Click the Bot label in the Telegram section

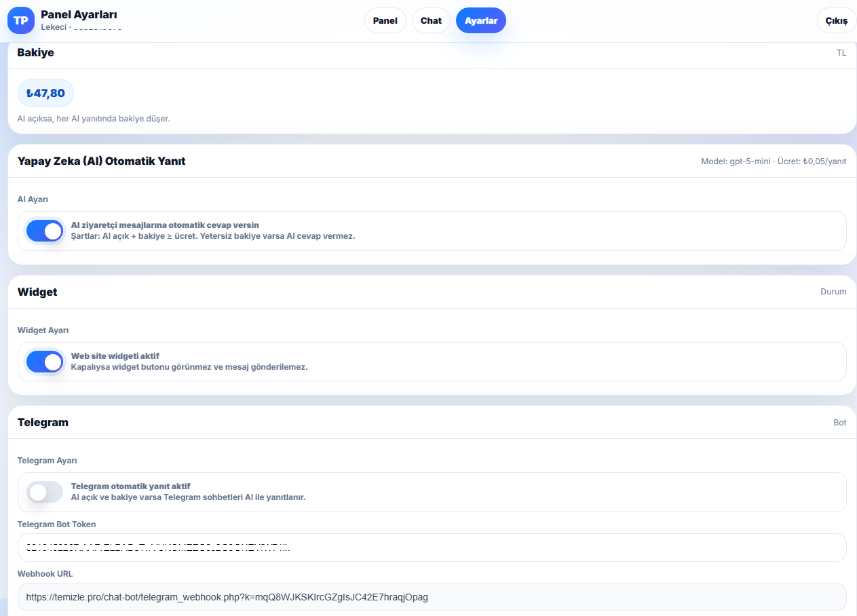[839, 423]
